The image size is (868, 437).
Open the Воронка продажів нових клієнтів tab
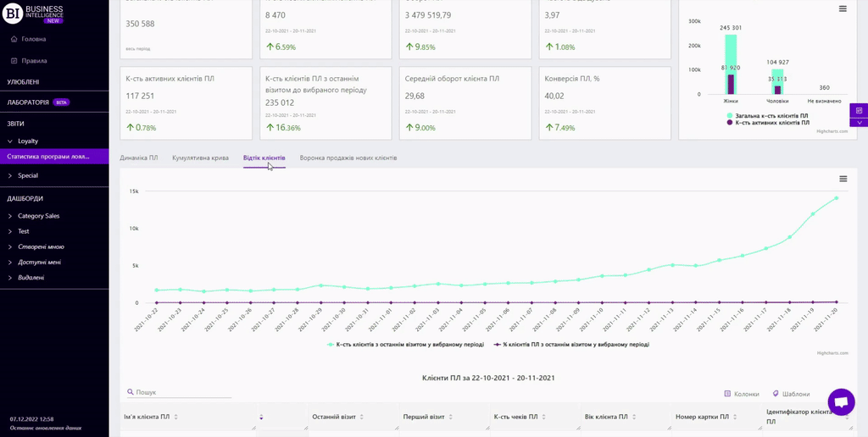click(348, 158)
